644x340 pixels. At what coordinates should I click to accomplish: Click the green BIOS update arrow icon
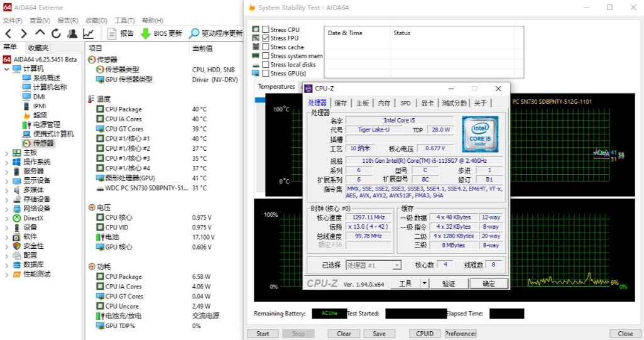pos(145,34)
